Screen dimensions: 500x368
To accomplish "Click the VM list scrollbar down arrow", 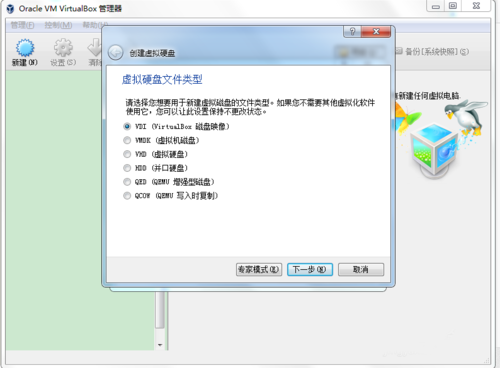I will (x=160, y=345).
